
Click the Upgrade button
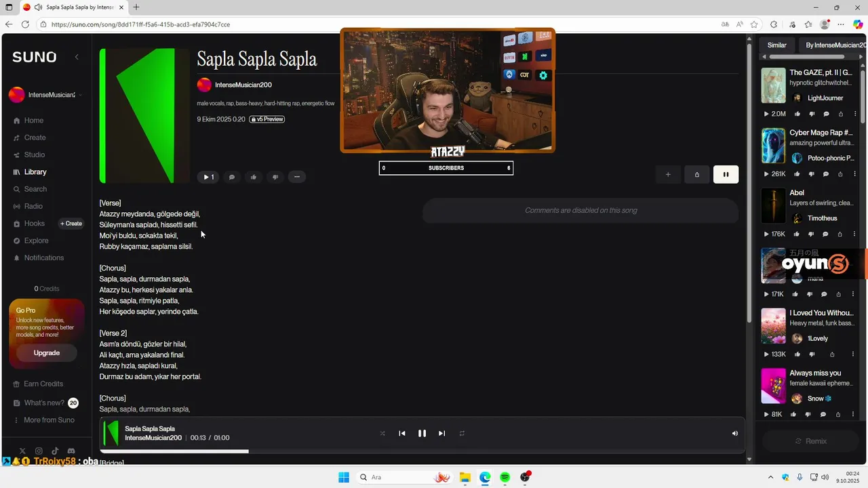click(x=47, y=353)
